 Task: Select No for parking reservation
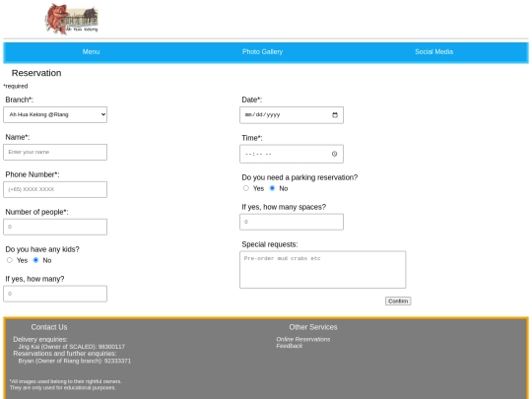(272, 188)
